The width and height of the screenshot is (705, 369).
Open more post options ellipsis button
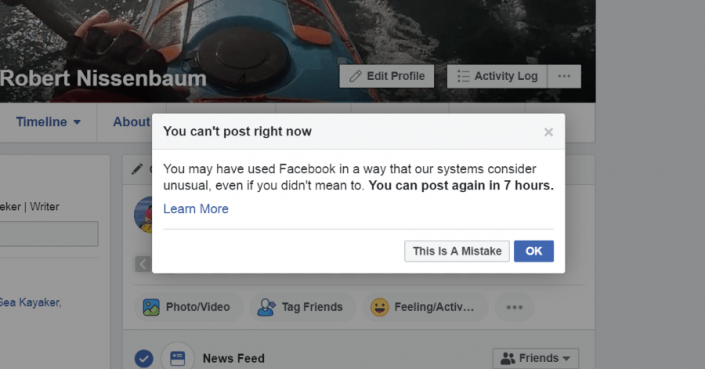[x=514, y=307]
